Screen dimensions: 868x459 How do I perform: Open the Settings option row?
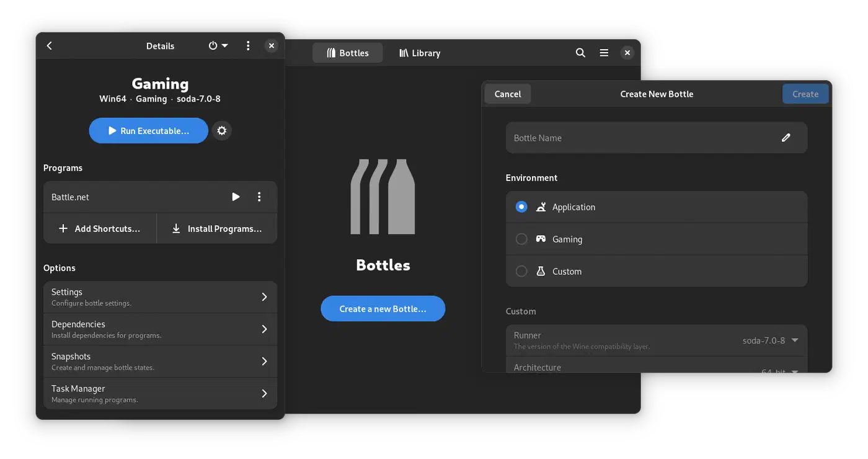[160, 297]
